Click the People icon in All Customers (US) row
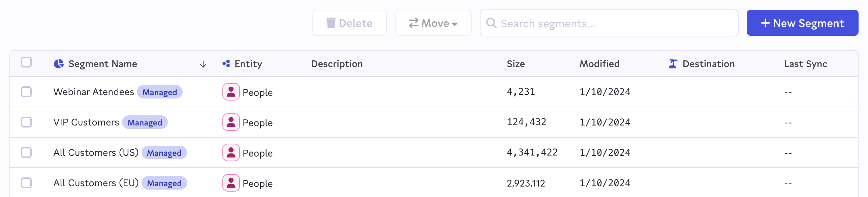This screenshot has height=197, width=868. click(x=231, y=152)
